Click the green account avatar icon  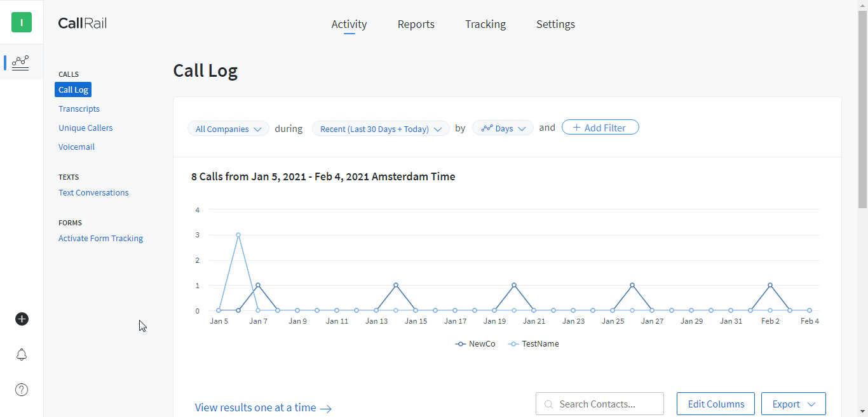22,22
